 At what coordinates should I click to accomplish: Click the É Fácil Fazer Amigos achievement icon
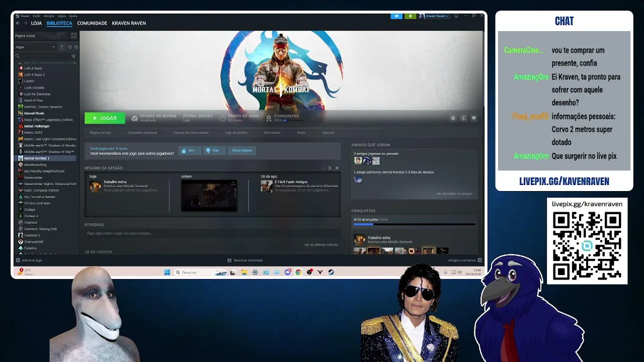(266, 187)
